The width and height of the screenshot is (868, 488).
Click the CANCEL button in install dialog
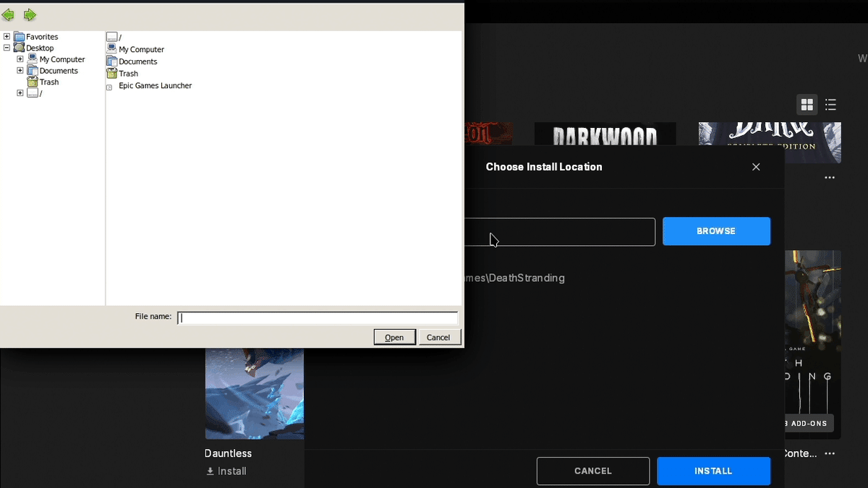click(593, 471)
